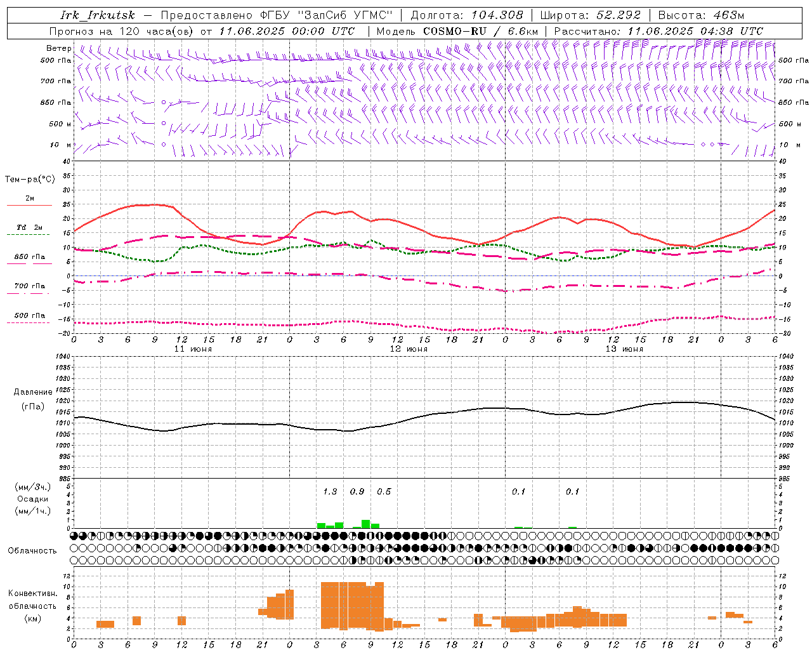Screen dimensions: 812x650
Task: Click the green dotted '850 гПа' temperature legend line
Action: (x=29, y=264)
